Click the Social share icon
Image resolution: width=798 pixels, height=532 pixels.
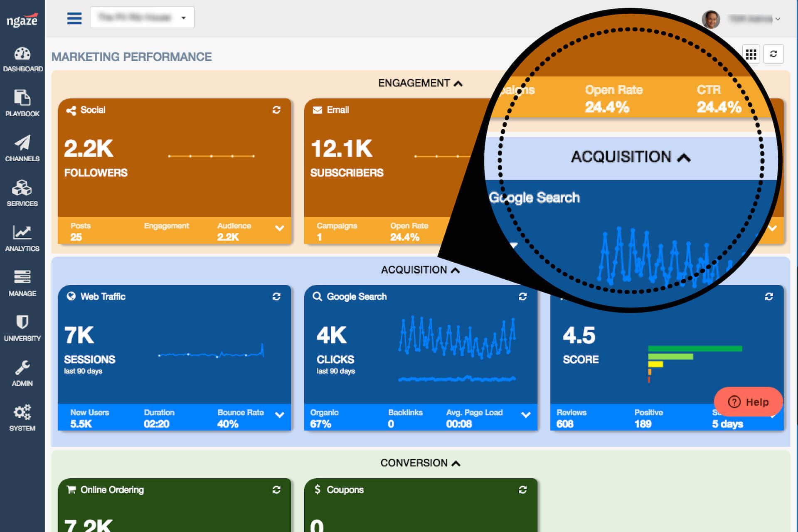point(71,110)
